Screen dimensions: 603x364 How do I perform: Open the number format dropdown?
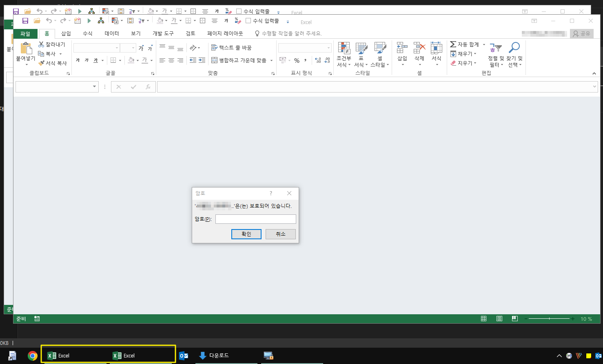pos(328,48)
